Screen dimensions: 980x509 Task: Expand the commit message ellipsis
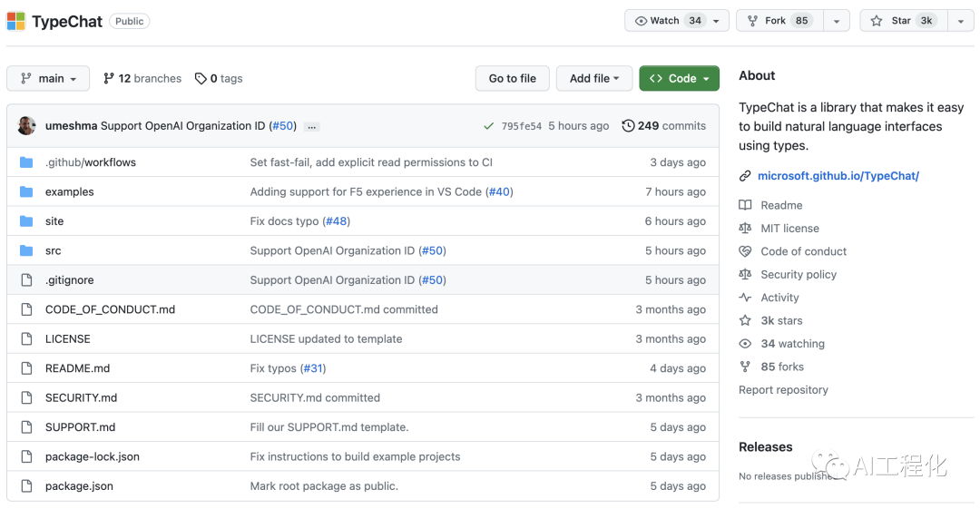tap(312, 127)
